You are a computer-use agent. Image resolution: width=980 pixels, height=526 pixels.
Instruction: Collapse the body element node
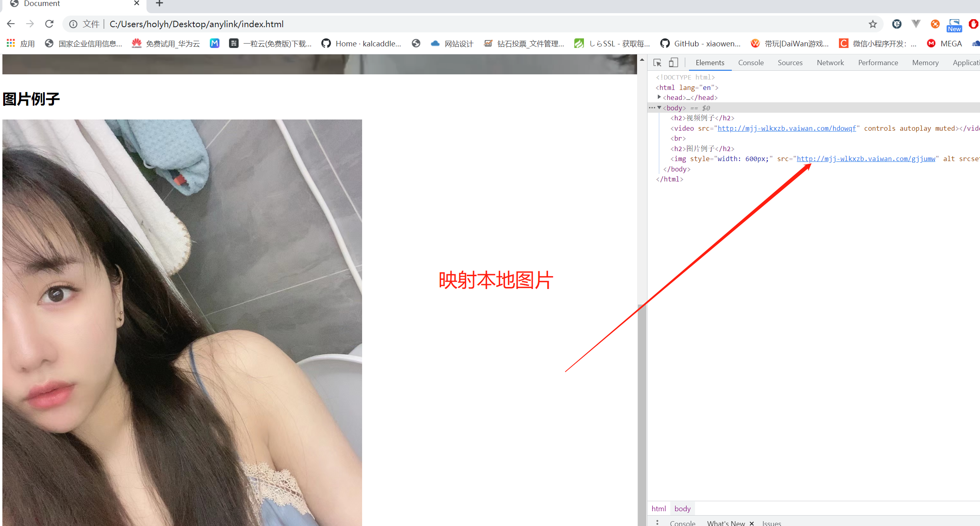point(660,108)
